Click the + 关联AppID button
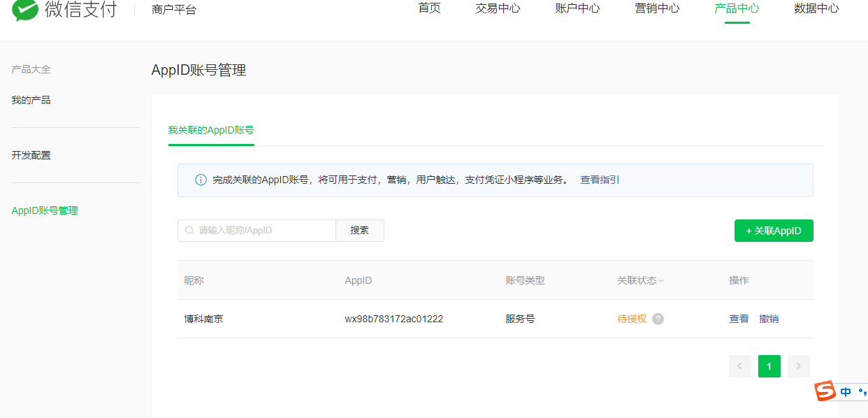Screen dimensions: 868x418 pos(774,231)
